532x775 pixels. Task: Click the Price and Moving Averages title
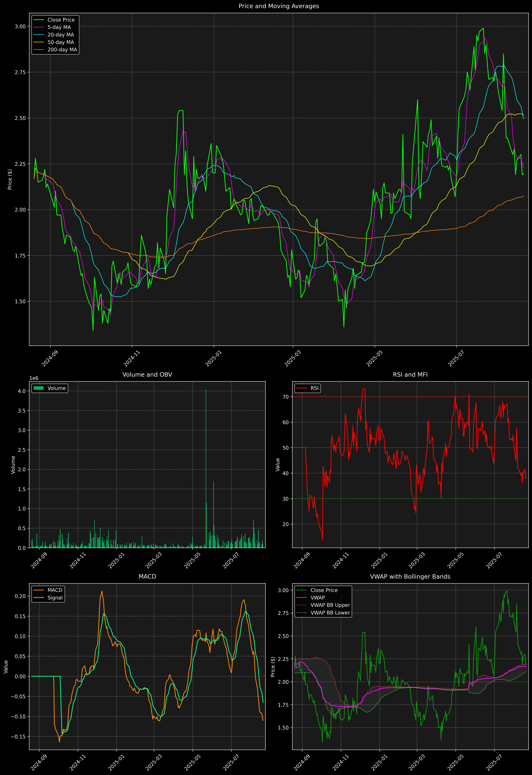(x=279, y=6)
